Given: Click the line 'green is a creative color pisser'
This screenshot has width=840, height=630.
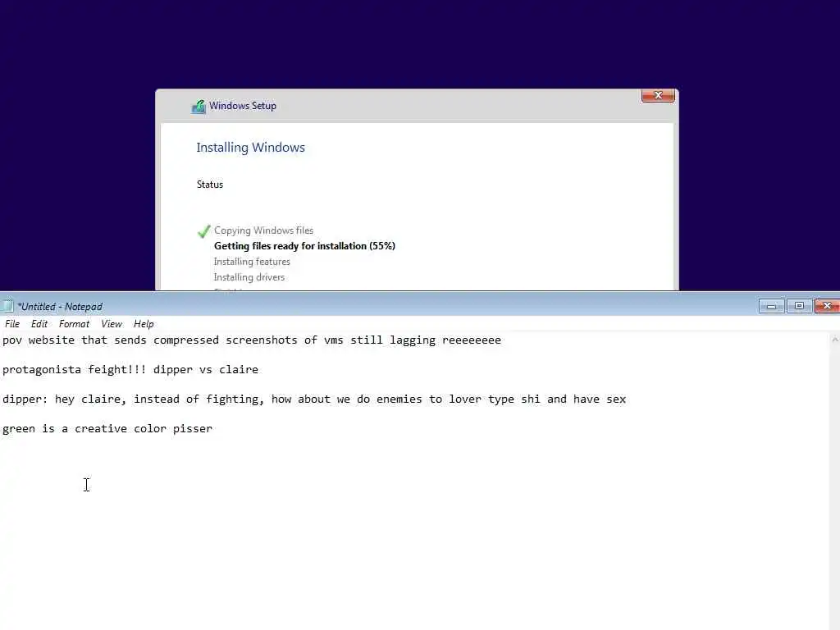Looking at the screenshot, I should [x=107, y=428].
